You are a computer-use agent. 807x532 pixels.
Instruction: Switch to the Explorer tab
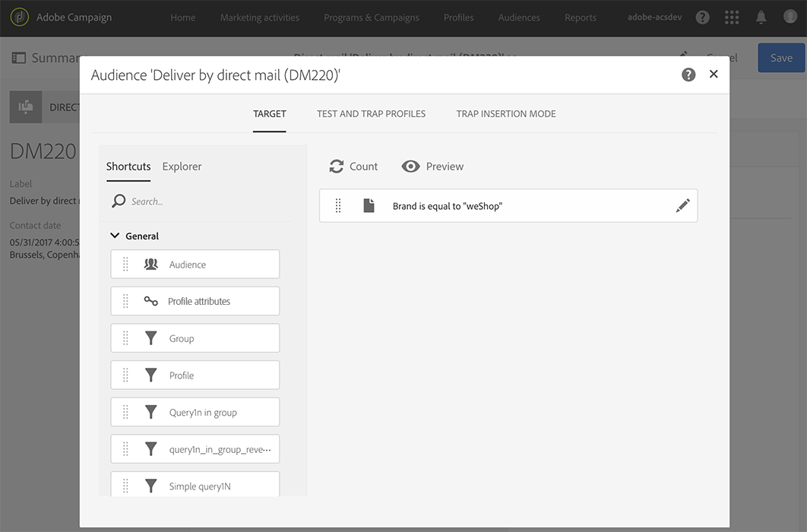point(182,166)
